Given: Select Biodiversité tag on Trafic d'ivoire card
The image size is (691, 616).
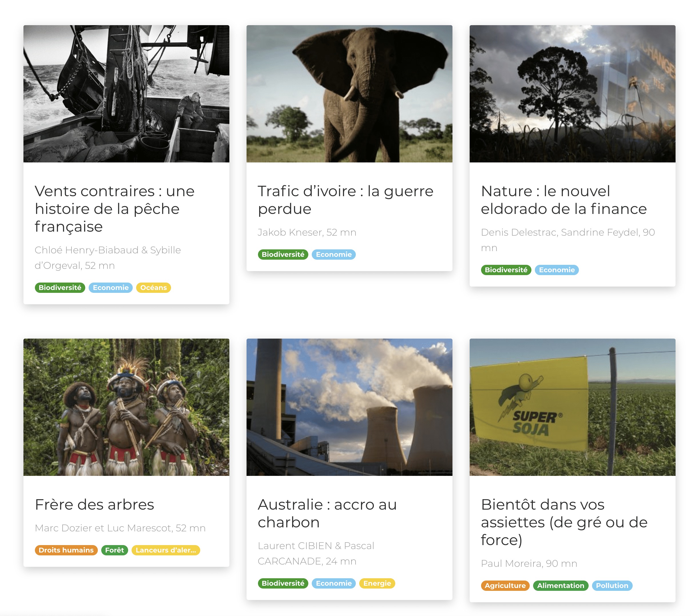Looking at the screenshot, I should click(283, 255).
